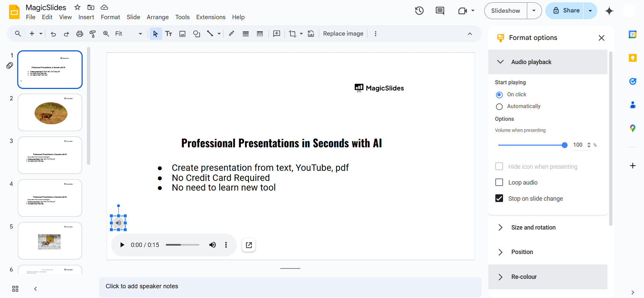Select the Text box tool
This screenshot has height=298, width=644.
coord(168,34)
